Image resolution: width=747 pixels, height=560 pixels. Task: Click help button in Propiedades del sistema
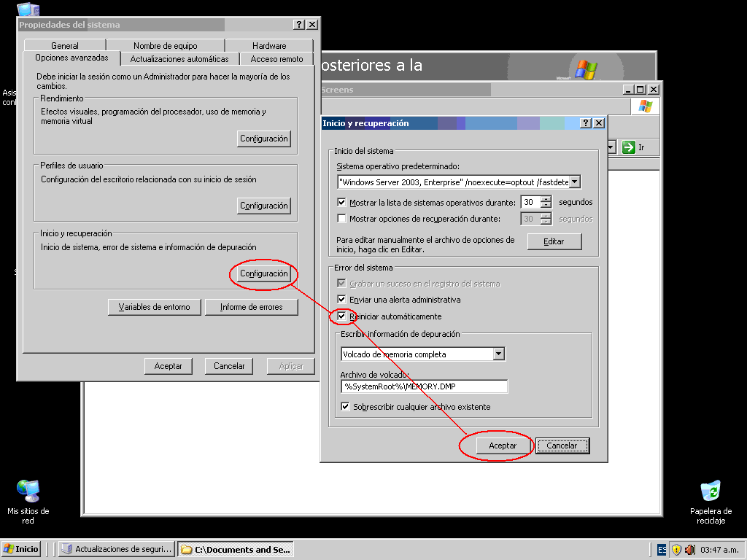(x=298, y=25)
